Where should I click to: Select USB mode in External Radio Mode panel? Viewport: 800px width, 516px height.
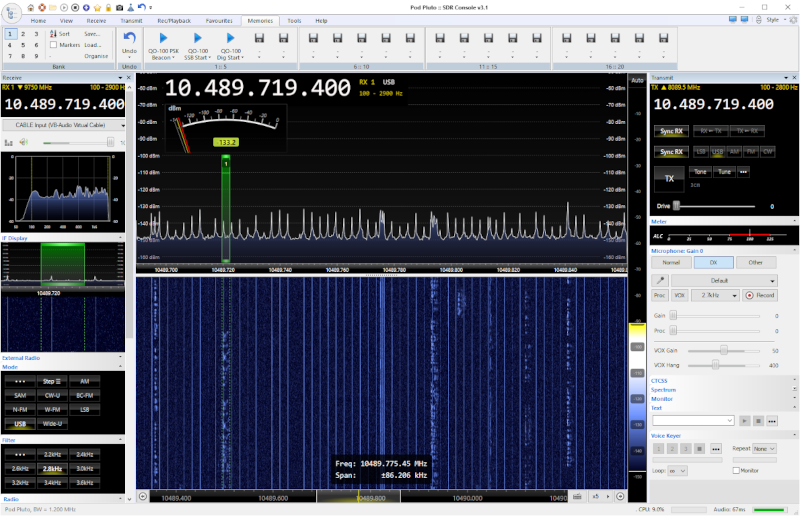click(x=20, y=424)
